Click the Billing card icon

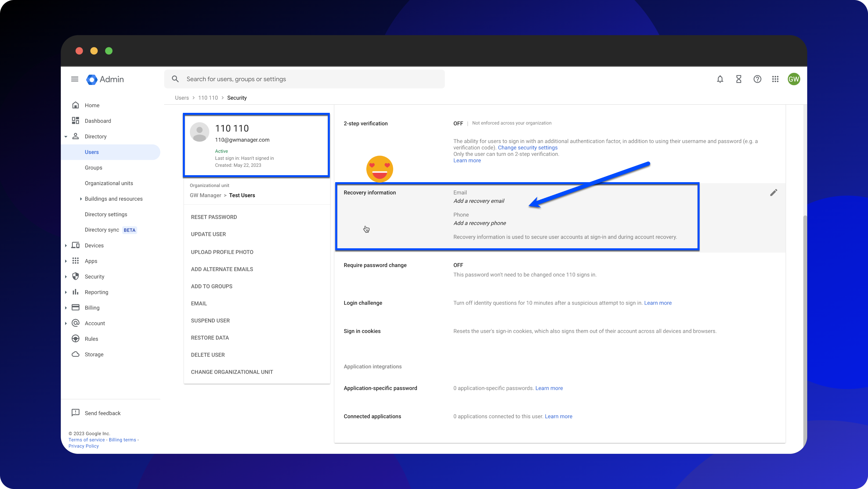[75, 307]
